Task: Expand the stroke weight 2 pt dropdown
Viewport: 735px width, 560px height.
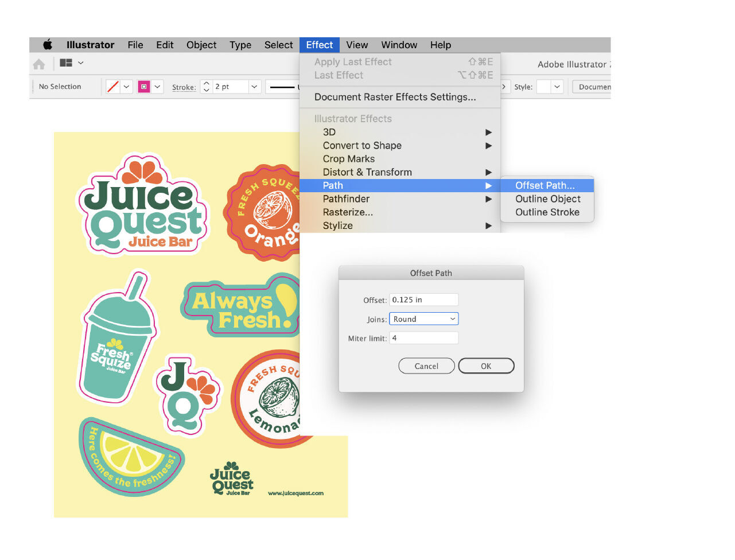Action: [254, 87]
